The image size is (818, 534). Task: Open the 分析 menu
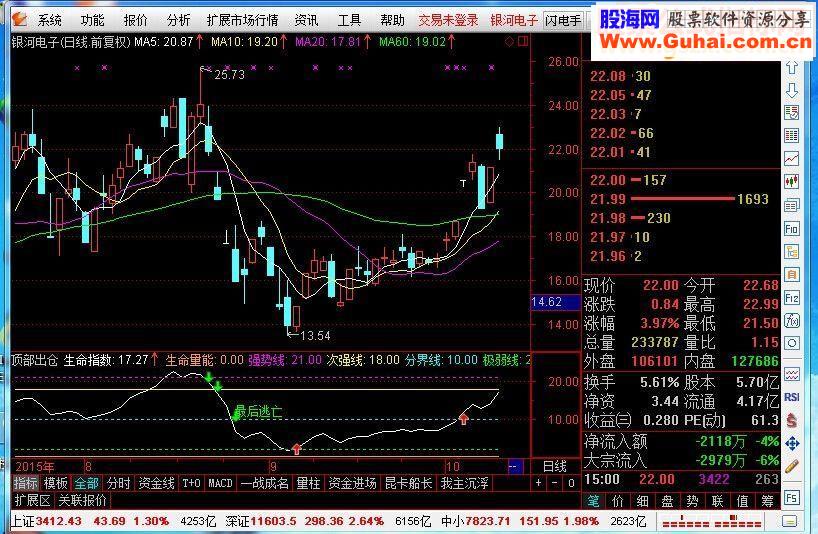point(178,20)
